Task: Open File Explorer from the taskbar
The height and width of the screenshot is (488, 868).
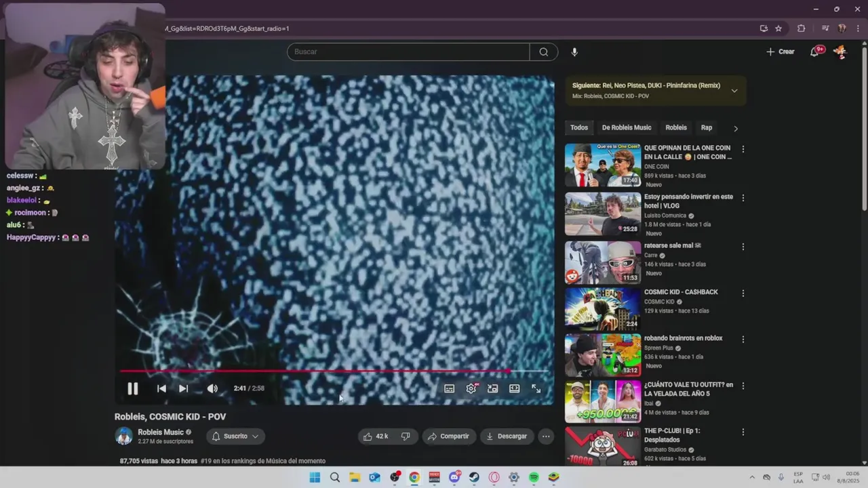Action: pos(355,477)
